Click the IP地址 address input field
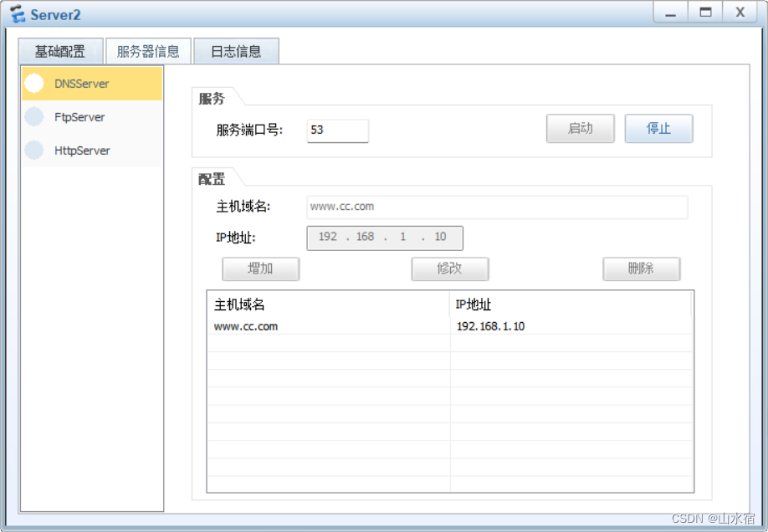 point(384,238)
